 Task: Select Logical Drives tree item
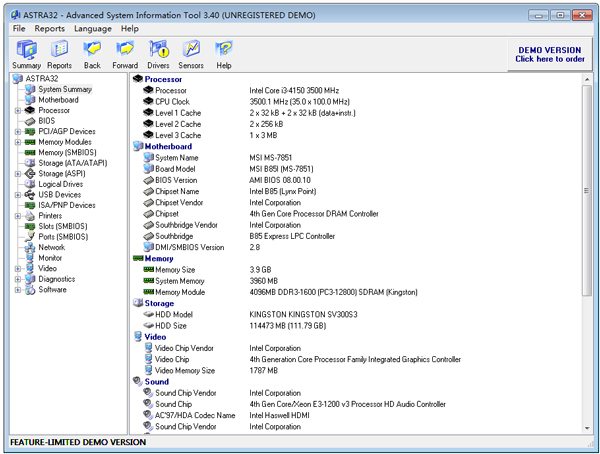pyautogui.click(x=60, y=184)
